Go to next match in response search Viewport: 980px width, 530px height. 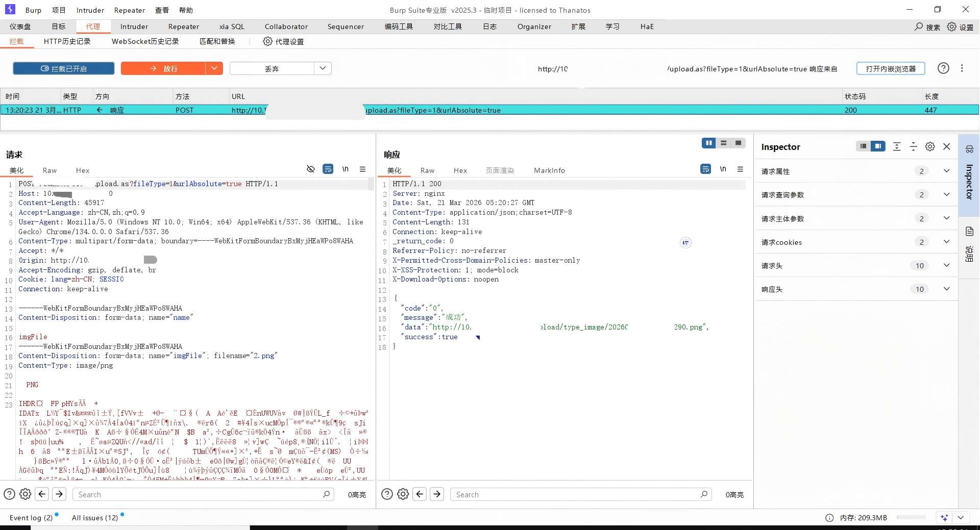[x=437, y=494]
